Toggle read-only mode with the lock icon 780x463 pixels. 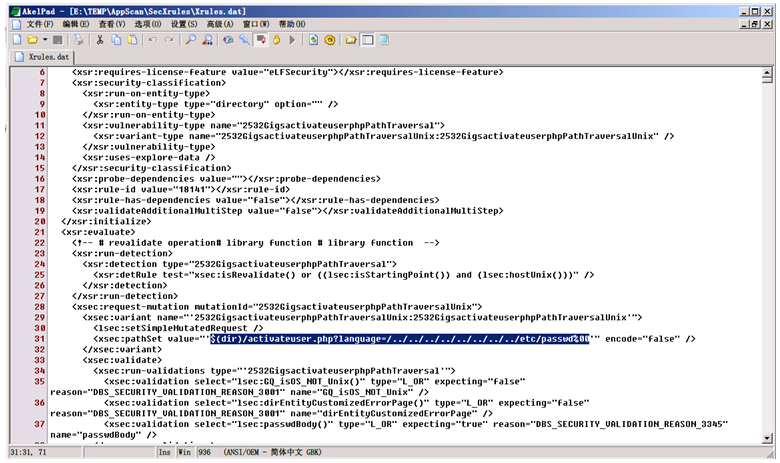coord(277,40)
